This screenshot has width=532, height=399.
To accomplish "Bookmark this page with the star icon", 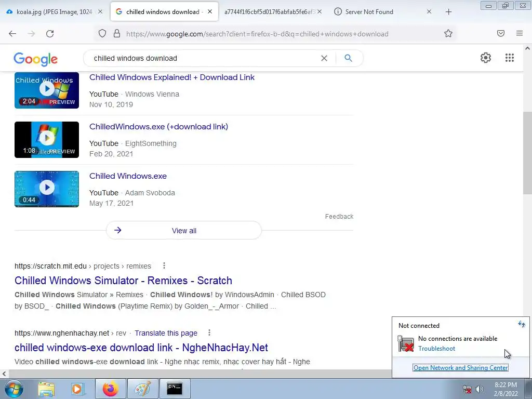I will tap(448, 34).
